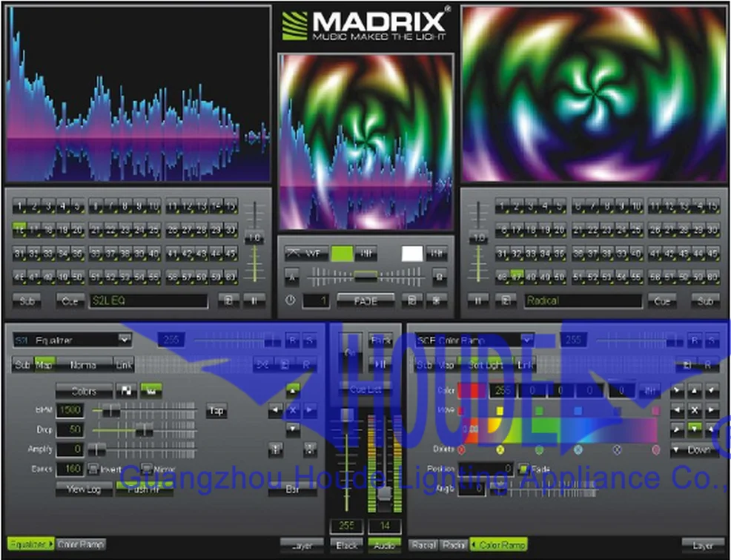Click the crossfader handle

[x=366, y=277]
